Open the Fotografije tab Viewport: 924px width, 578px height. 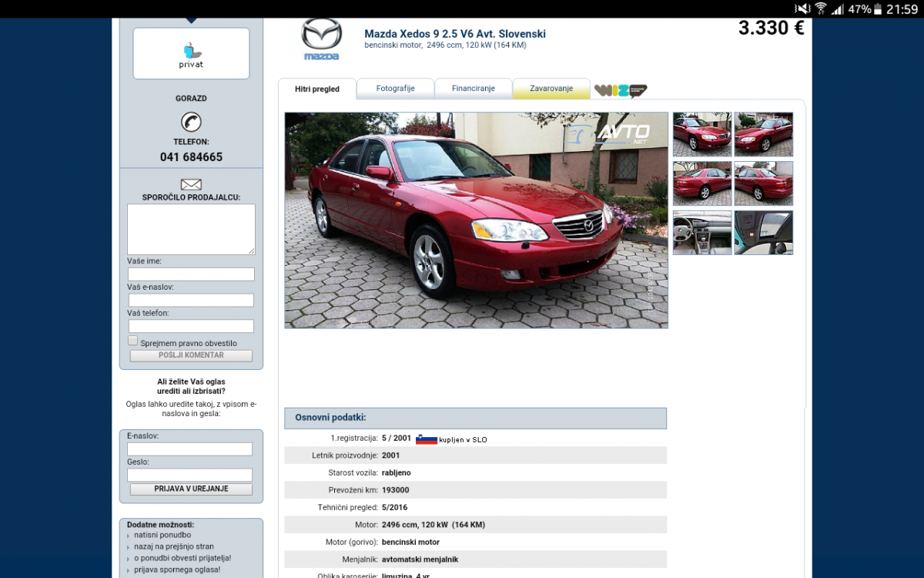395,89
